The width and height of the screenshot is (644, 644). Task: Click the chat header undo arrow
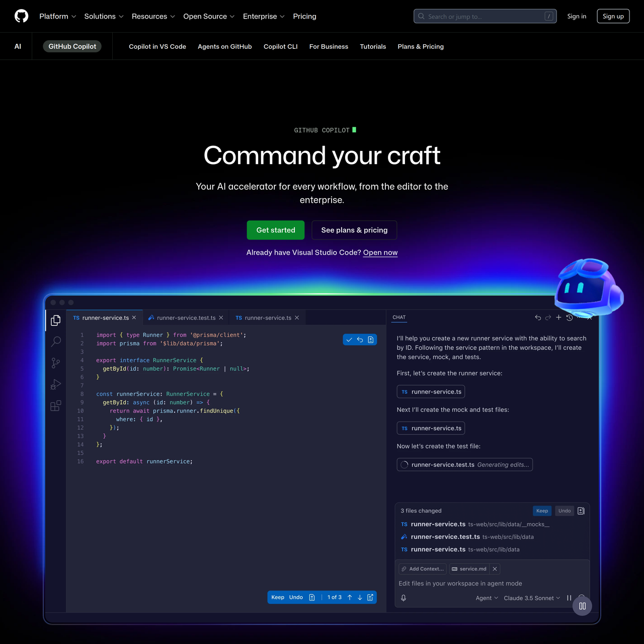pos(538,317)
